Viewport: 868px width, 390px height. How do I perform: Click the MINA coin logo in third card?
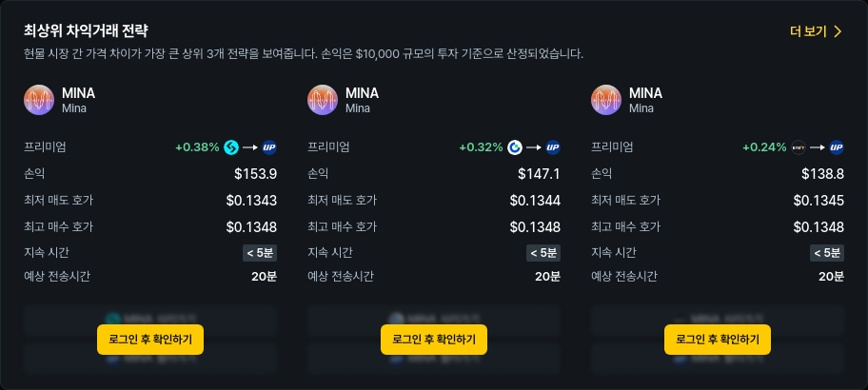click(x=606, y=100)
